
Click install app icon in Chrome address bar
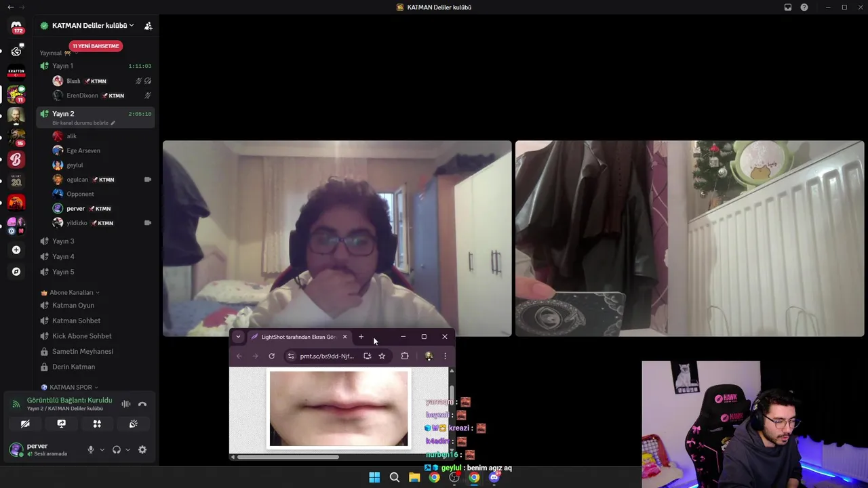pyautogui.click(x=367, y=356)
